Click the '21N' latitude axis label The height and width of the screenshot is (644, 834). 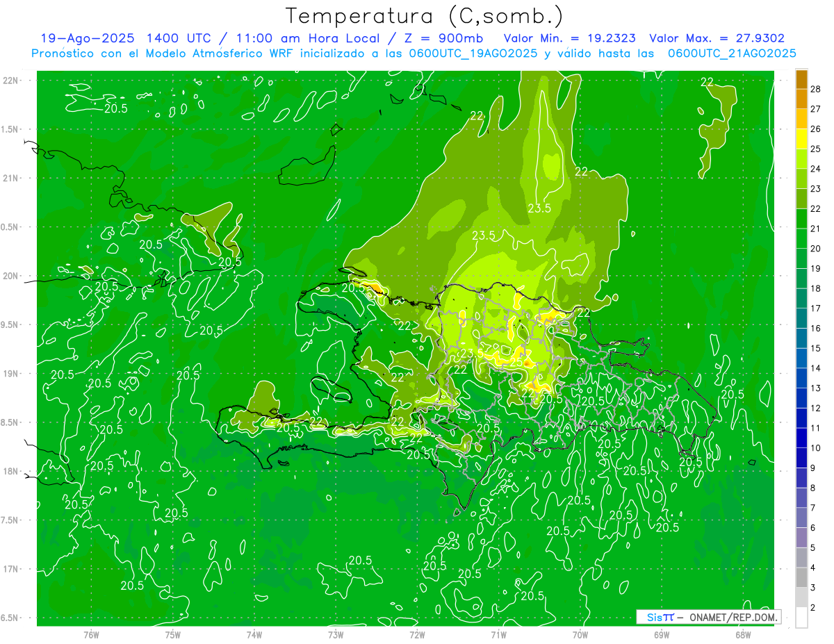point(10,178)
